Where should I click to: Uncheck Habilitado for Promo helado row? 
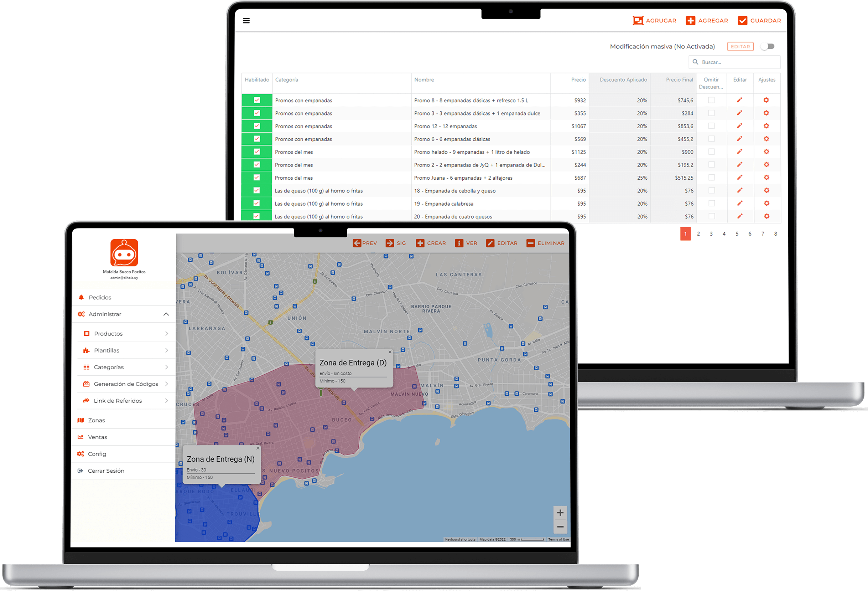click(x=256, y=152)
